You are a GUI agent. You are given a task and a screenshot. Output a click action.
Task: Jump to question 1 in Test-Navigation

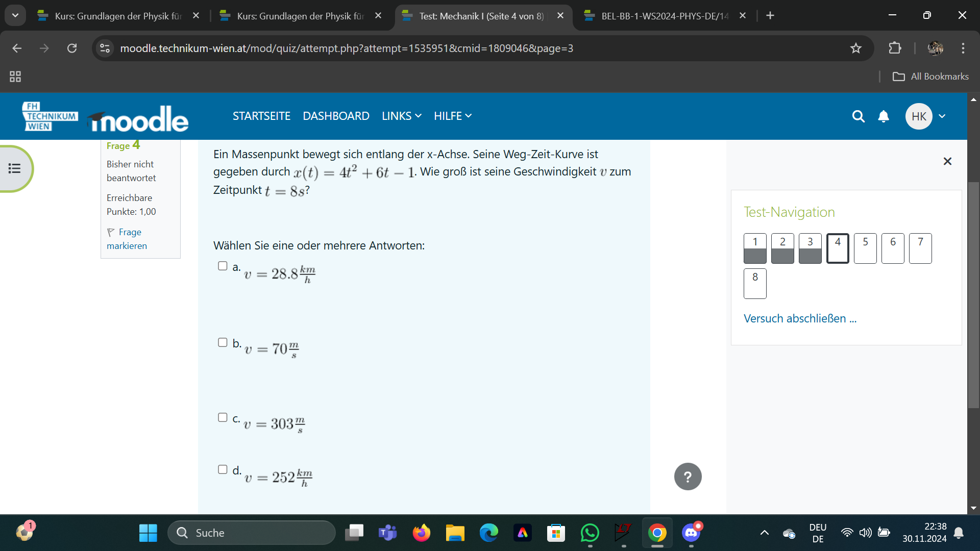point(755,248)
